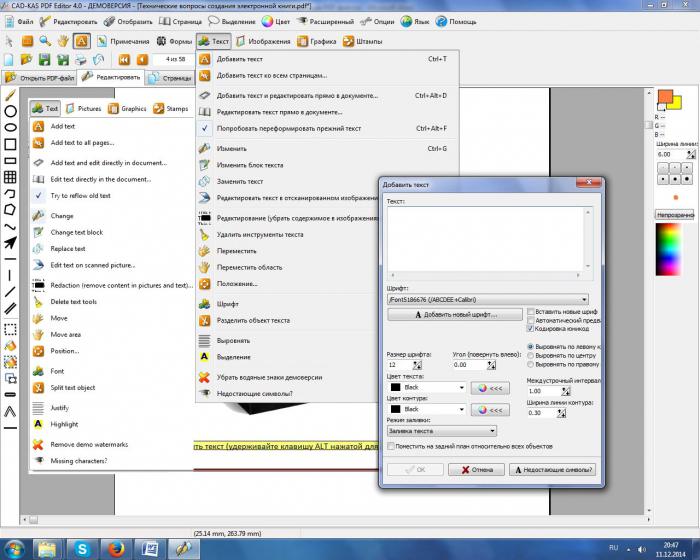Open the Изображения toolbar button

[263, 41]
